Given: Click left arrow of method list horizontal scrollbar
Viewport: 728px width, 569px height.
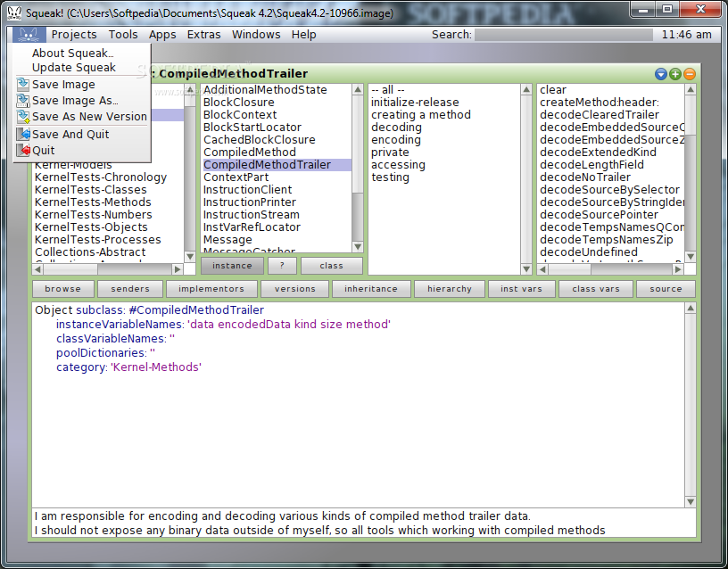Looking at the screenshot, I should [542, 269].
